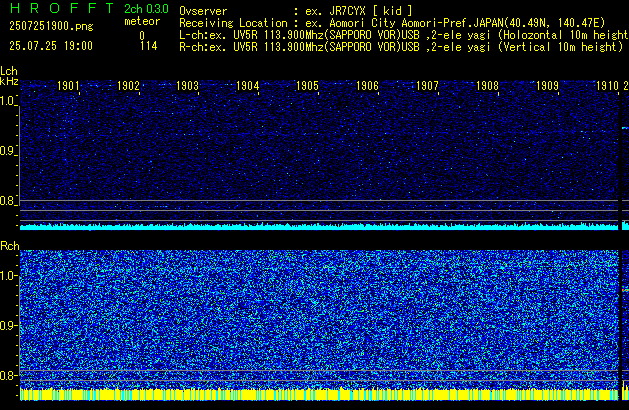Click the L-ch UV5R description line

(404, 35)
